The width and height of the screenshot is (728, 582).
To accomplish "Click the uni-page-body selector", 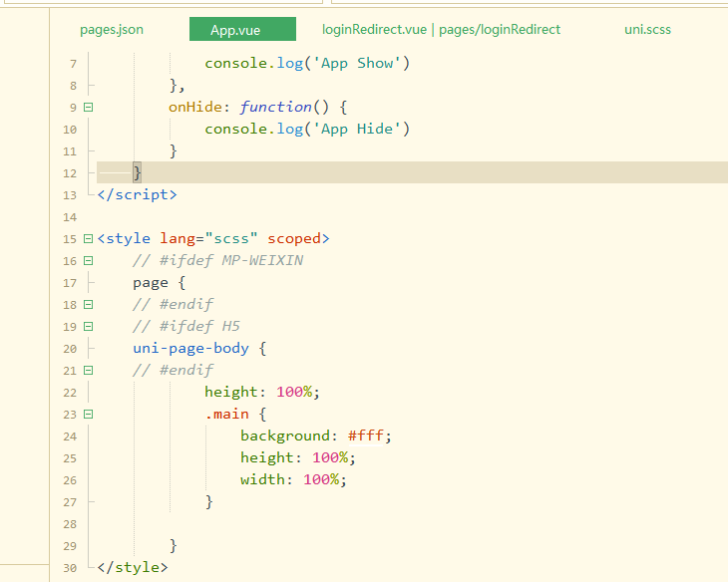I will click(190, 349).
